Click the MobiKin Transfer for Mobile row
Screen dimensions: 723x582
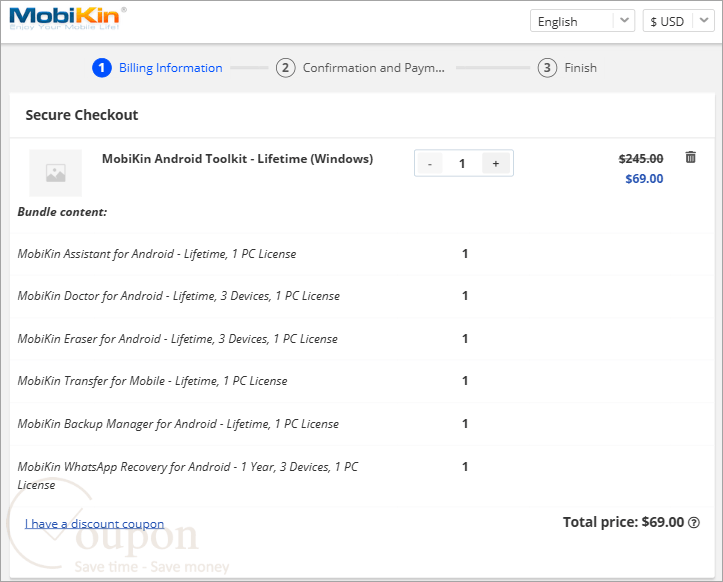362,381
